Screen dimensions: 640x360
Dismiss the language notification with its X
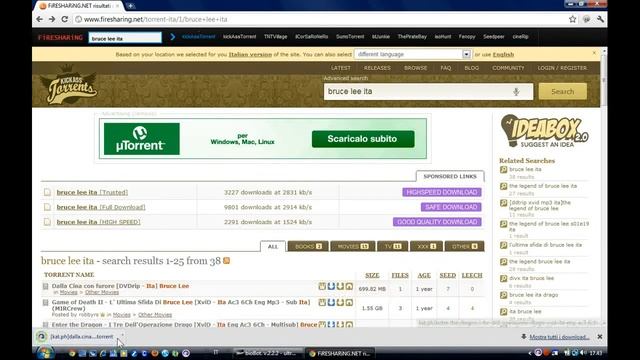594,53
